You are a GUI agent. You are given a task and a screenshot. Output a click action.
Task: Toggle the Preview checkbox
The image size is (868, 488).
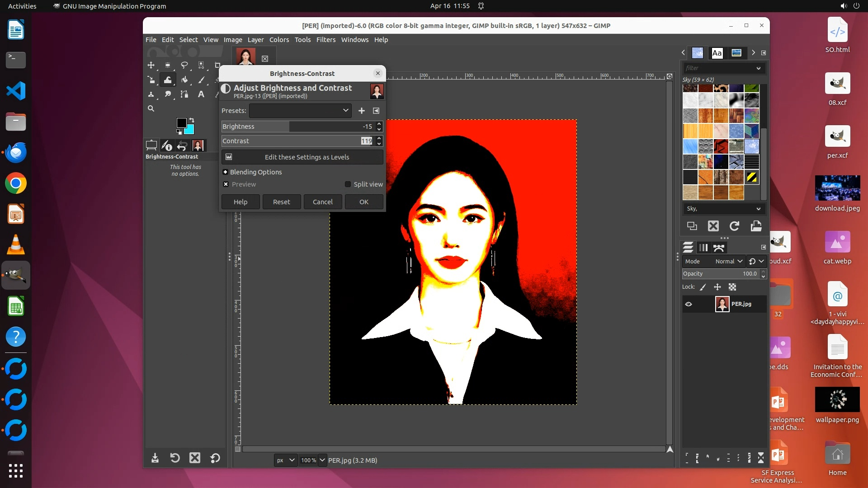(226, 184)
